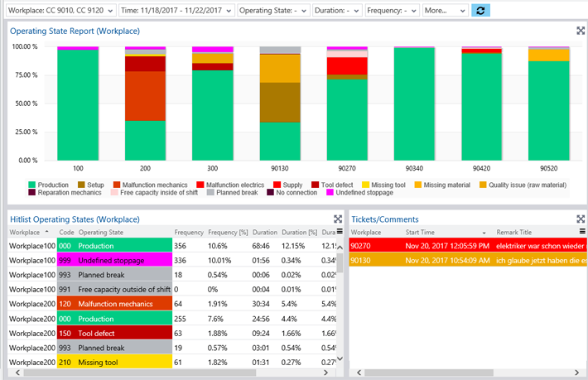588x380 pixels.
Task: Select Workplace200 Production row
Action: click(x=172, y=319)
